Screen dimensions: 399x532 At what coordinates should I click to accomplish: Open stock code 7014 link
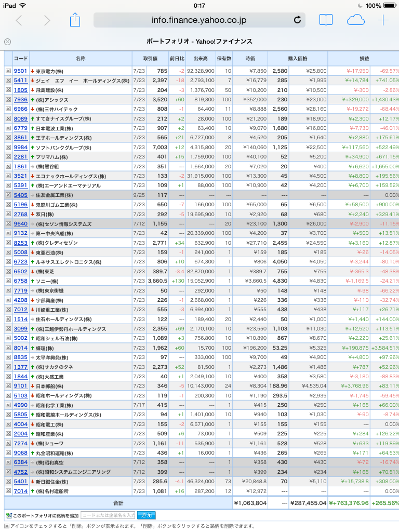tap(21, 491)
